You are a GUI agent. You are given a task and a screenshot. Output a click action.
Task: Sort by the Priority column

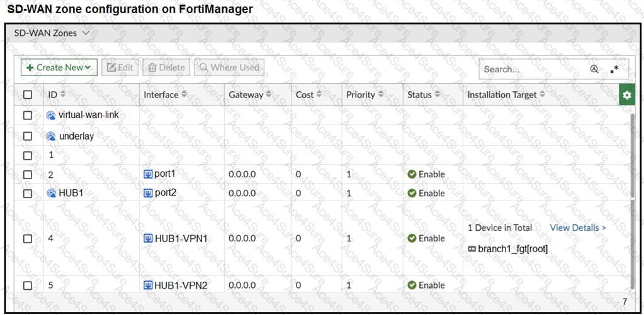coord(364,95)
